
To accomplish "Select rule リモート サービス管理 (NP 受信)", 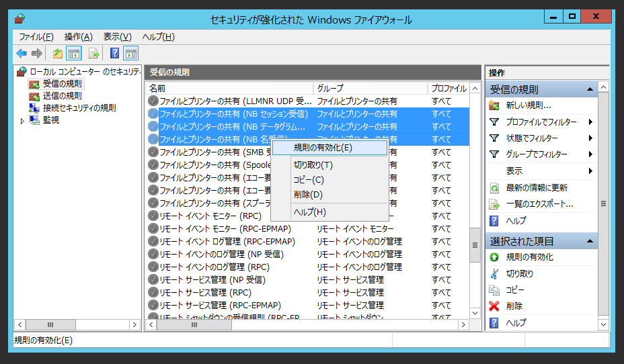I will pyautogui.click(x=212, y=280).
